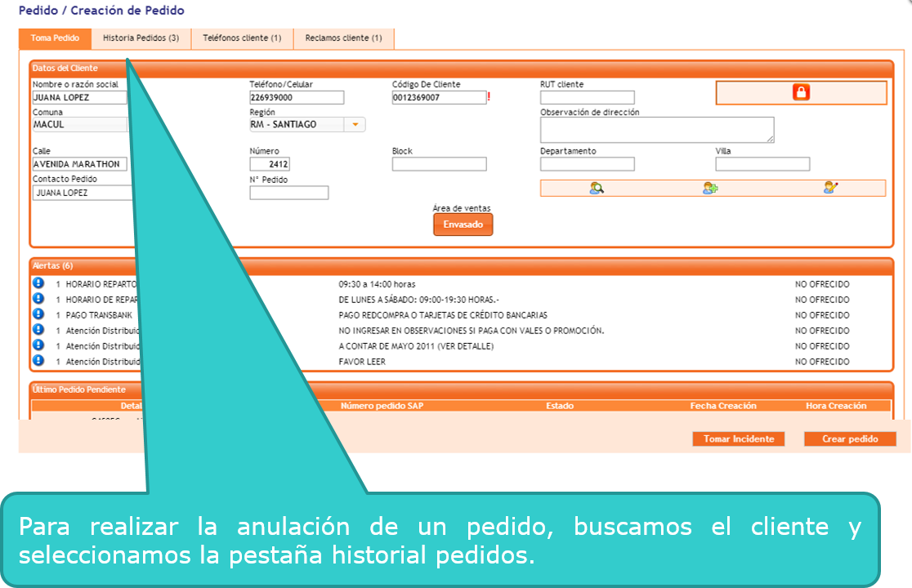Open the Teléfonos cliente (1) tab
Screen dimensions: 912x588
coord(242,38)
